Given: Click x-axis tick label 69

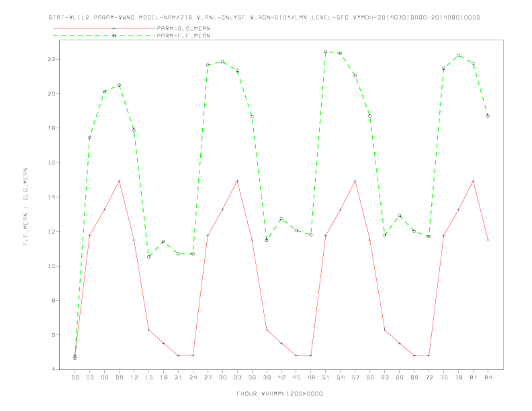Looking at the screenshot, I should coord(414,377).
